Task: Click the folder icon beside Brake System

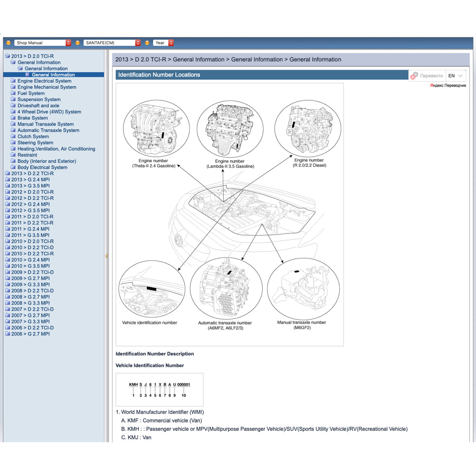Action: click(x=13, y=118)
